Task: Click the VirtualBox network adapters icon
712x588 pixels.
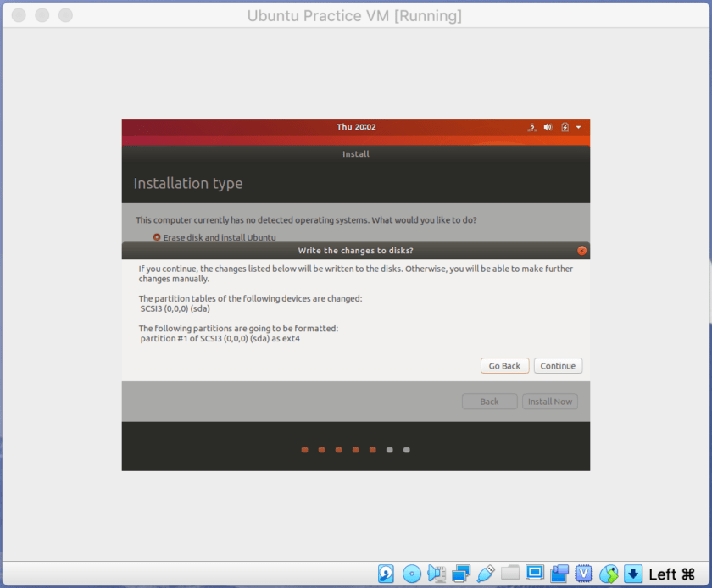Action: point(461,574)
